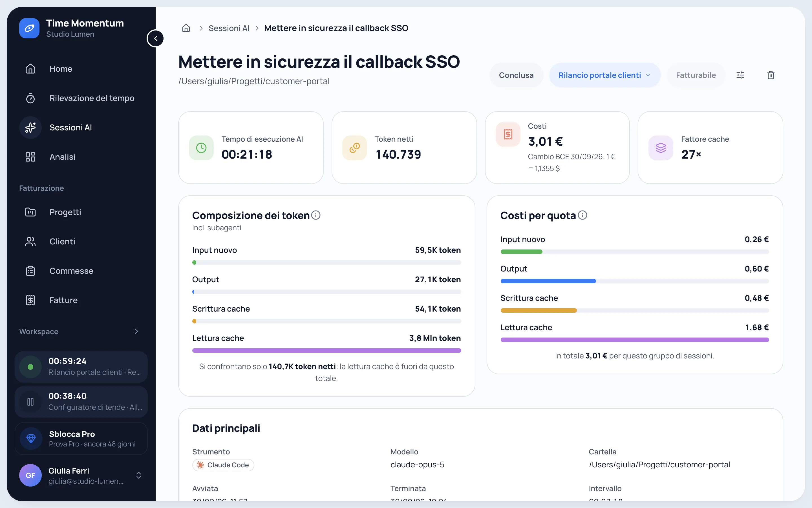The height and width of the screenshot is (508, 812).
Task: Click the Scrittura cache cost bar
Action: click(x=634, y=310)
